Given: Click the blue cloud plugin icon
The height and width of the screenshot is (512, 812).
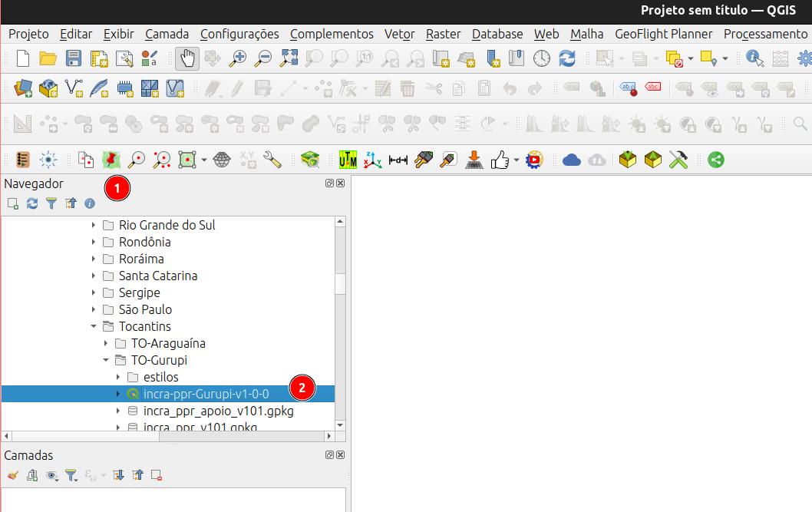Looking at the screenshot, I should [x=571, y=160].
